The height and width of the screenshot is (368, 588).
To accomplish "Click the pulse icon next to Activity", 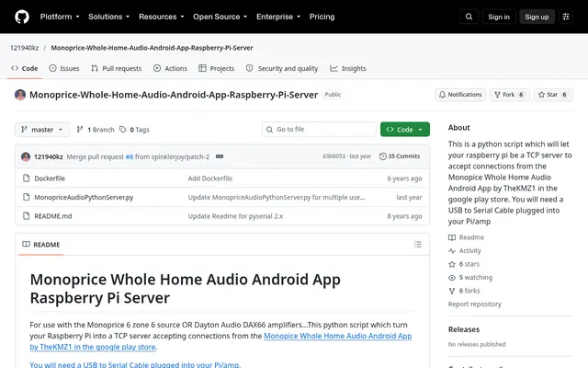I will (452, 251).
